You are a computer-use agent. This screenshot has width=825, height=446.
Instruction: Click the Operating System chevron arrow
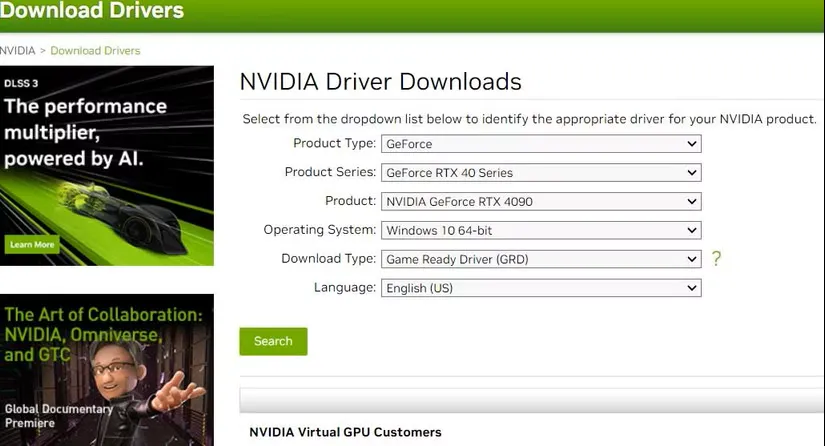click(x=691, y=230)
